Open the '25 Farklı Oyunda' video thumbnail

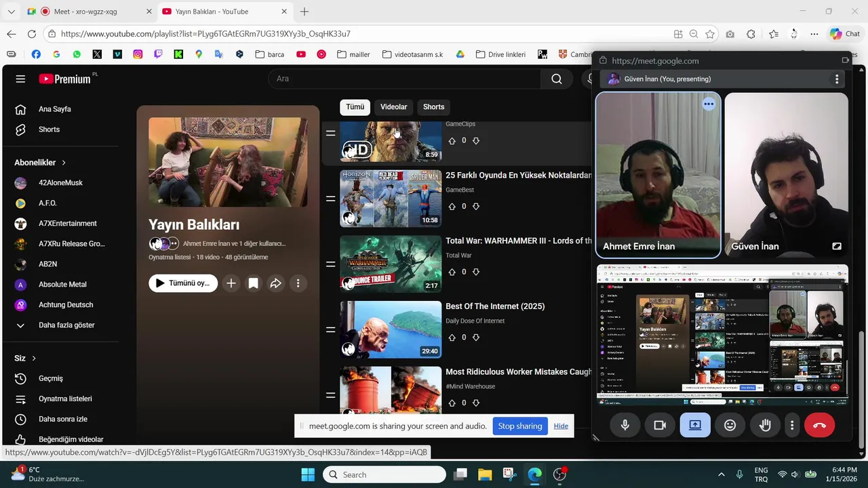(x=391, y=199)
